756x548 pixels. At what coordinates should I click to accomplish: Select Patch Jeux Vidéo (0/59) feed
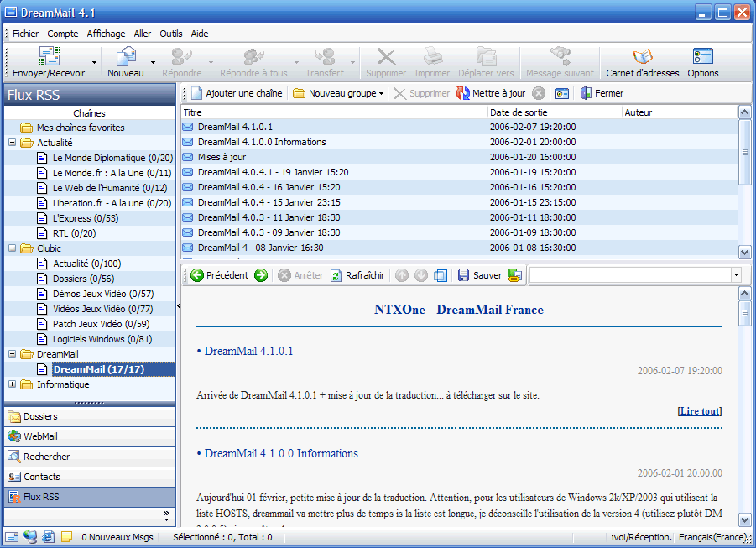point(102,324)
